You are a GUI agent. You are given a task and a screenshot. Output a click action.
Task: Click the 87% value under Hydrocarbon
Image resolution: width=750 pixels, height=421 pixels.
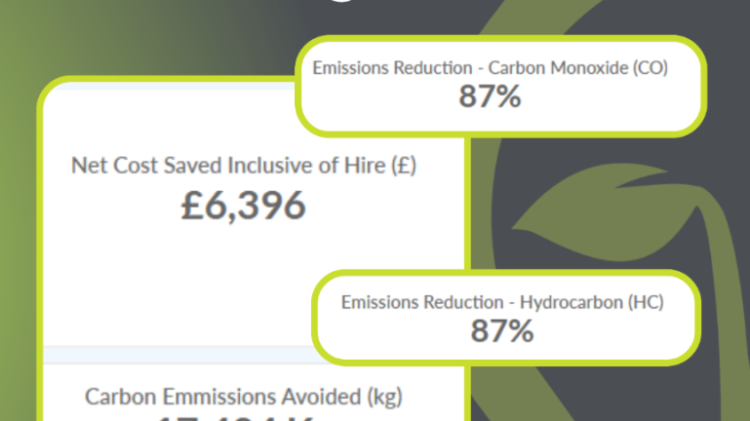pyautogui.click(x=502, y=331)
